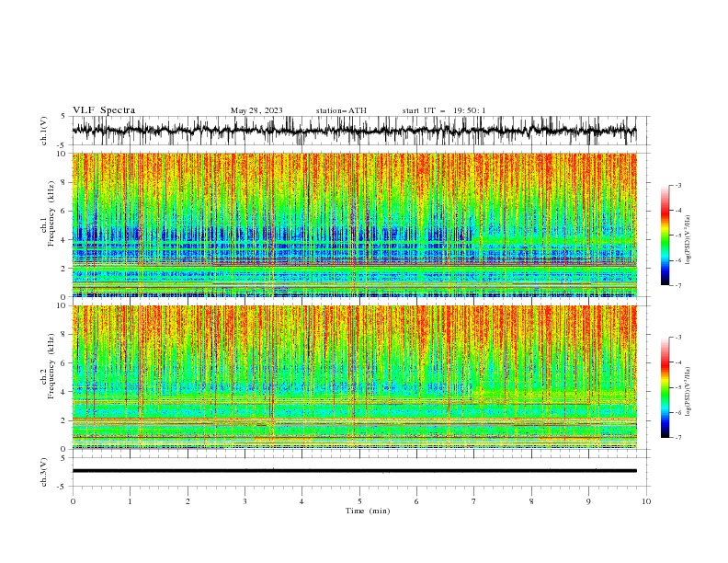Click the lower 'log(PSD)(V²/Hz)' colorbar label
728x563 pixels.
pyautogui.click(x=688, y=391)
